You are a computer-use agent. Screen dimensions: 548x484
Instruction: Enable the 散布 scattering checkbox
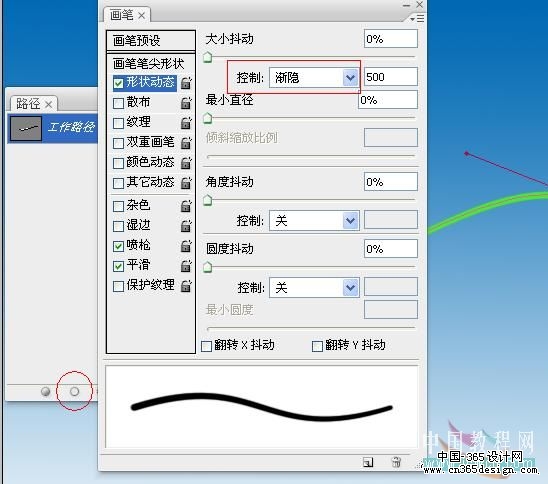click(x=118, y=103)
